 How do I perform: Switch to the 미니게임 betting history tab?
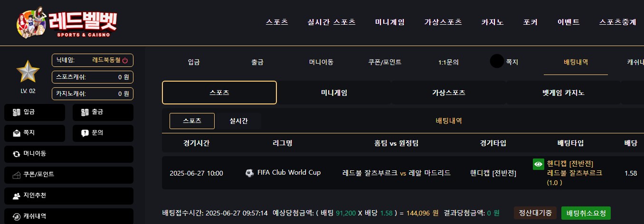(334, 93)
